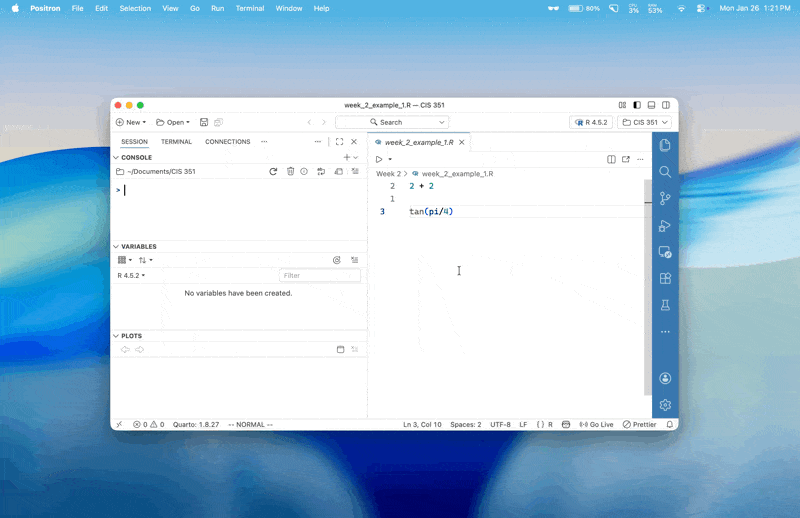Delete all variables in Variables pane

point(355,260)
